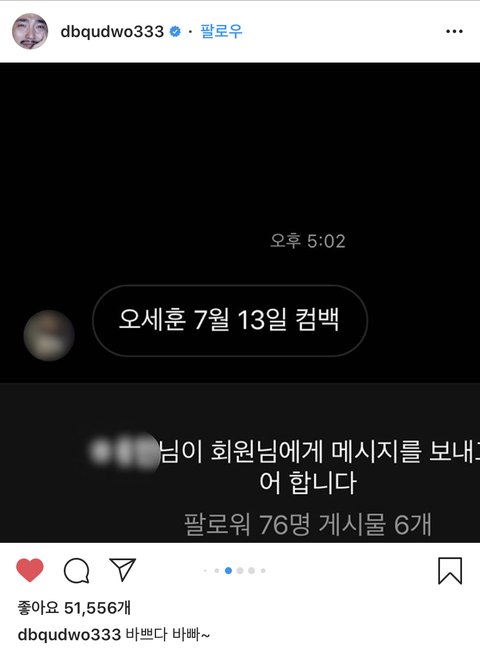Click 팔로워 76명 게시물 6개 profile stats

click(308, 524)
